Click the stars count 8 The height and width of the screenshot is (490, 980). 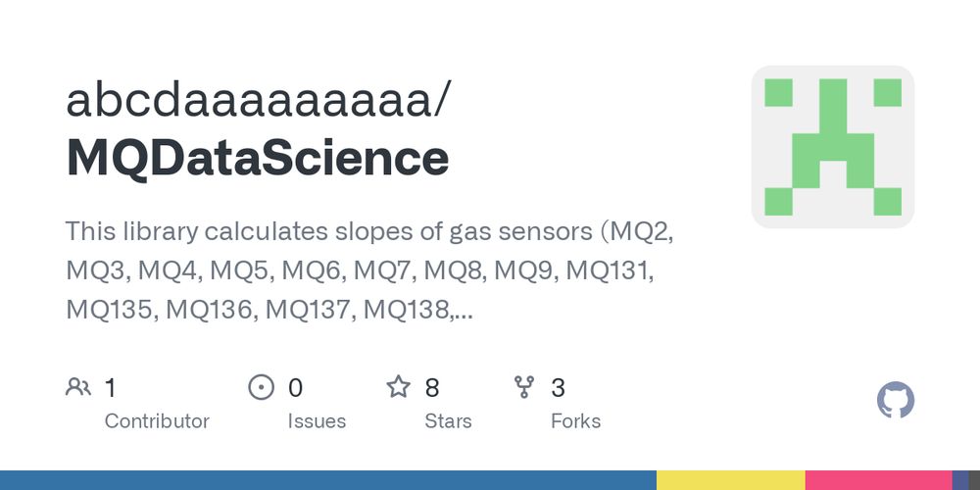pyautogui.click(x=432, y=388)
